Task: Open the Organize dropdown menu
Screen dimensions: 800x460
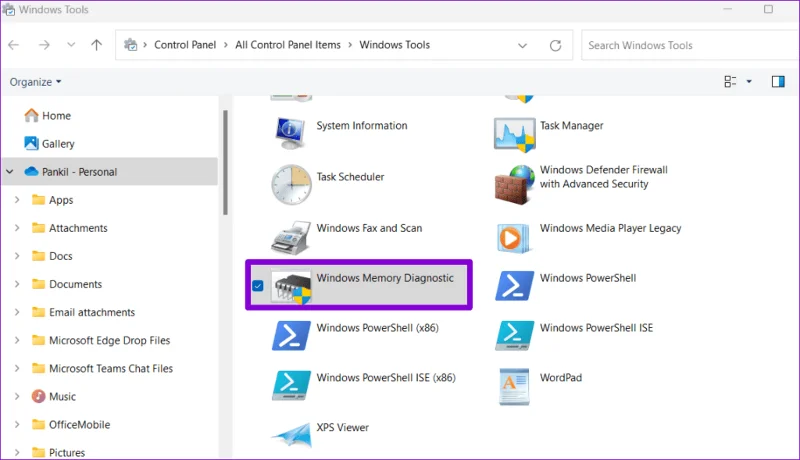Action: (x=35, y=82)
